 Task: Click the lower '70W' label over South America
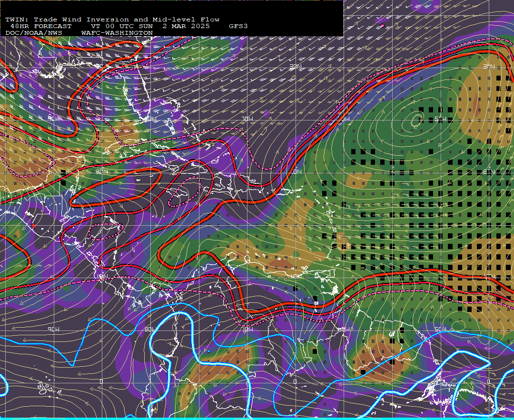tap(247, 329)
